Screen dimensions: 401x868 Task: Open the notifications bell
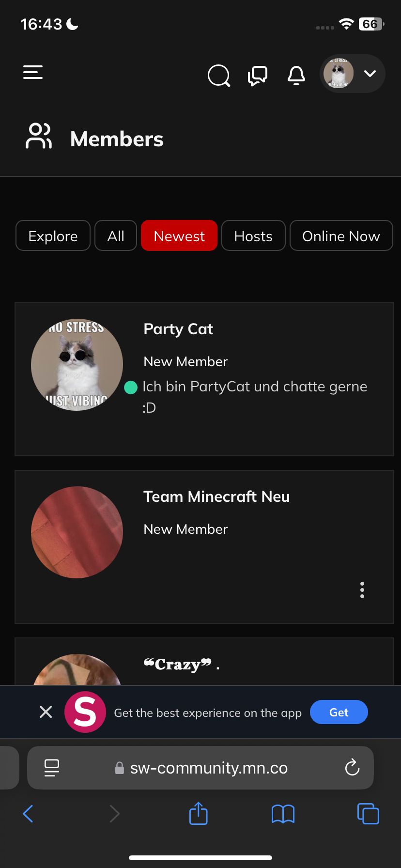pos(296,76)
